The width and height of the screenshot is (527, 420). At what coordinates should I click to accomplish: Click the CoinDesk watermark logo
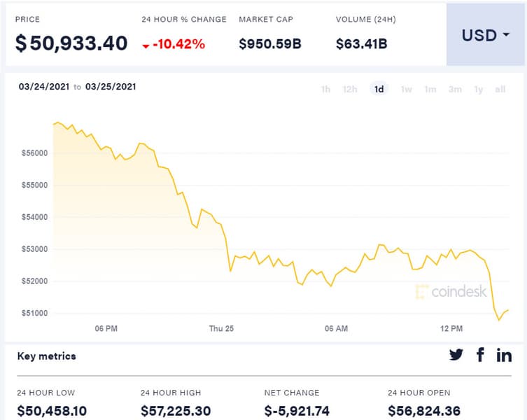click(x=451, y=292)
